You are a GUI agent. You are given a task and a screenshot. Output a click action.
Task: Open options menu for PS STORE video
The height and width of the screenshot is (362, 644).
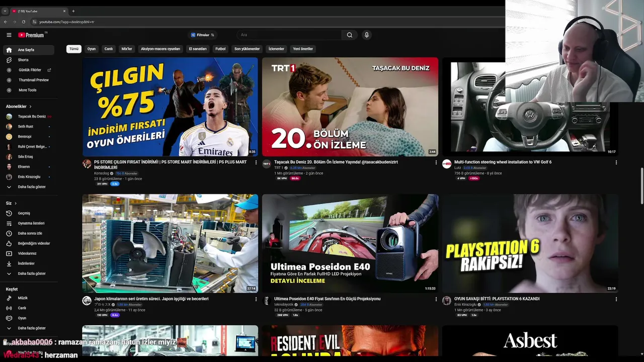[x=256, y=162]
